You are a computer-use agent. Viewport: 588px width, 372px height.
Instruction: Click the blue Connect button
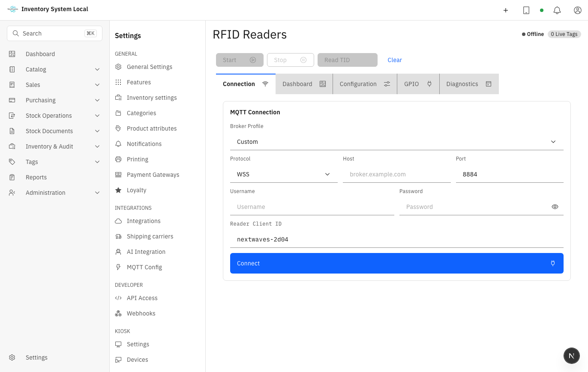coord(397,263)
